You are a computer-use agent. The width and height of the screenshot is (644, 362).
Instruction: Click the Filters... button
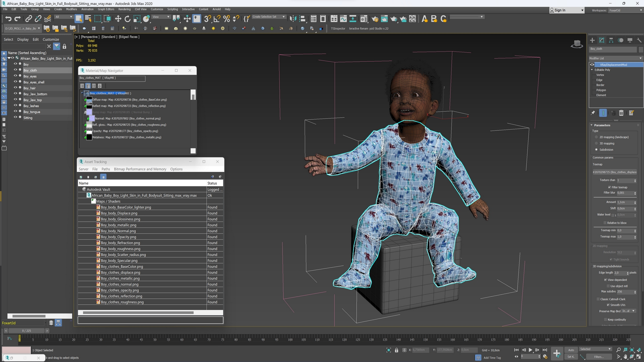click(599, 357)
